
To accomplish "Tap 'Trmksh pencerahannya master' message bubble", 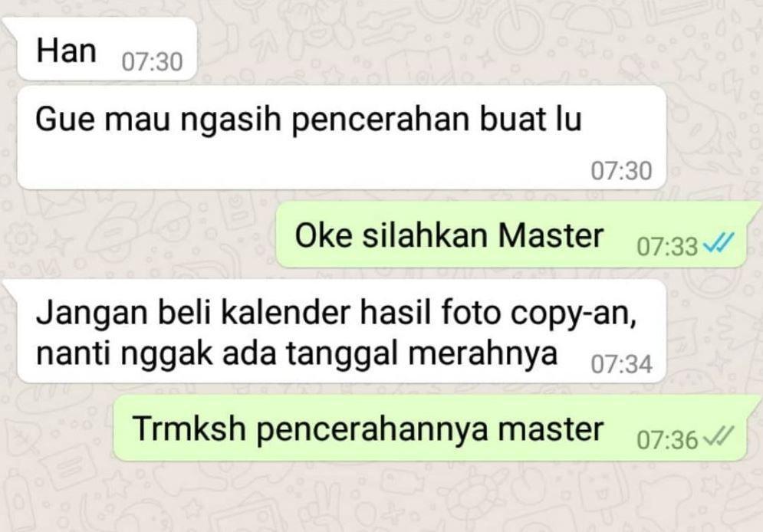I will coord(429,428).
